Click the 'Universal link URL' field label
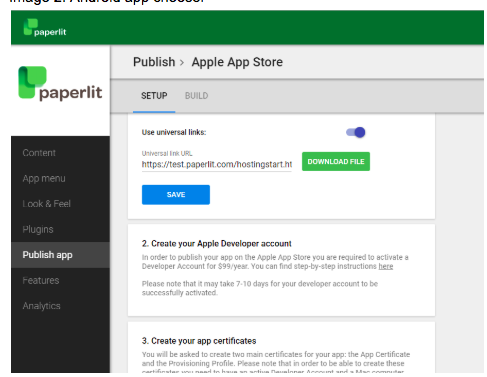 (x=167, y=153)
